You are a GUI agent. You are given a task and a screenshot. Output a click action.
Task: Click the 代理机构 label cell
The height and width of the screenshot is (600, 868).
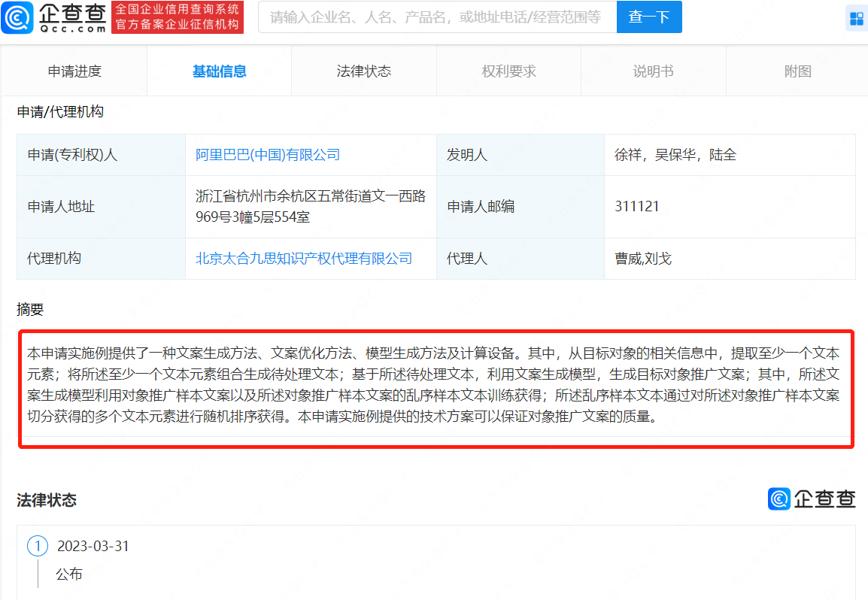tap(102, 259)
